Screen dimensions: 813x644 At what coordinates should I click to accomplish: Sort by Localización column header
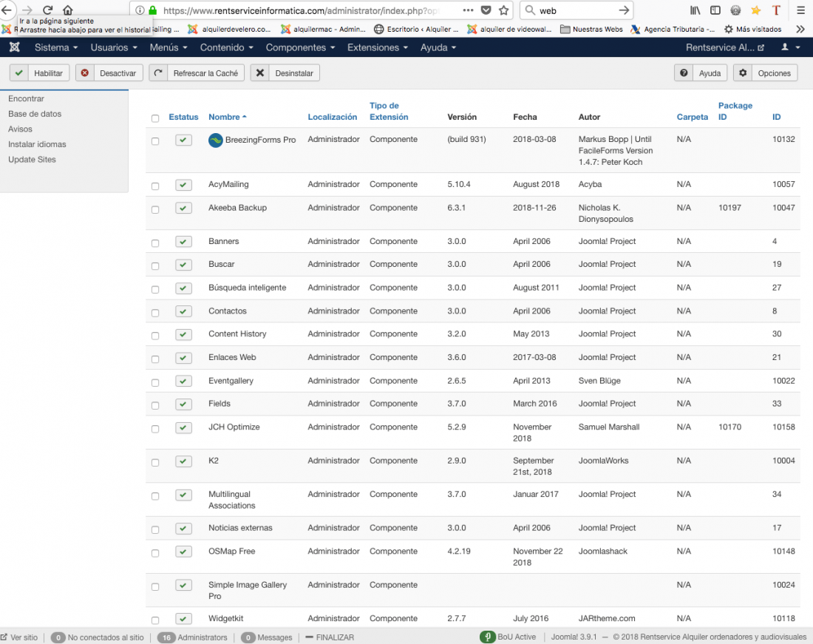point(333,117)
